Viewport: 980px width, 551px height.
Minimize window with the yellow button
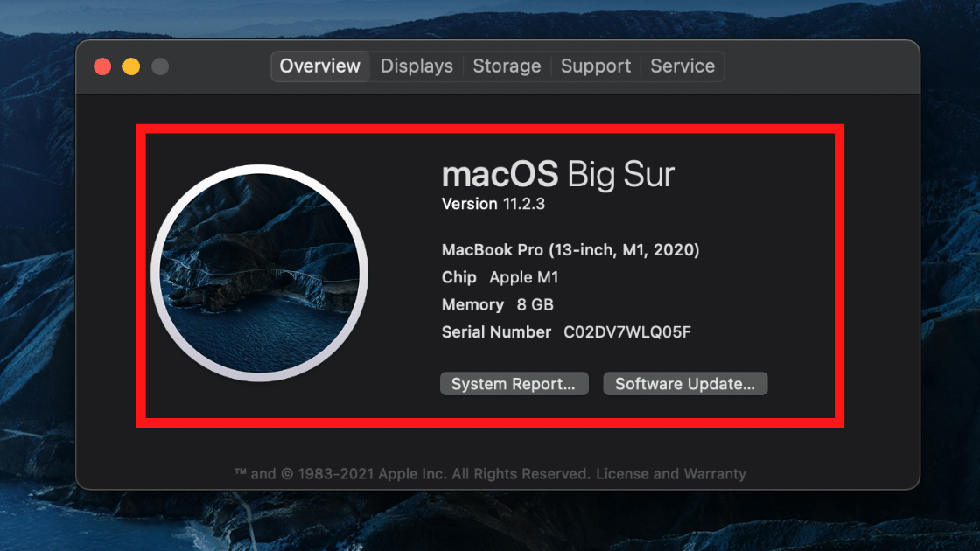(131, 66)
